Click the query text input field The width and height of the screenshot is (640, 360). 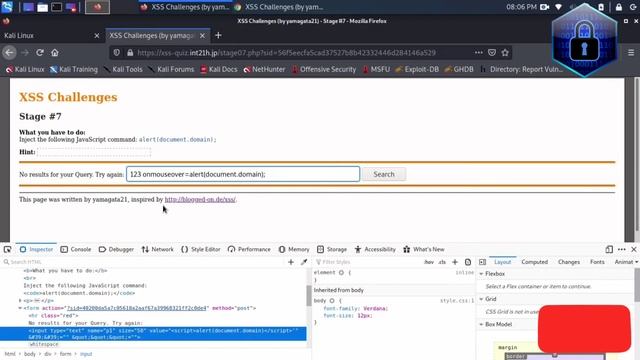(243, 174)
